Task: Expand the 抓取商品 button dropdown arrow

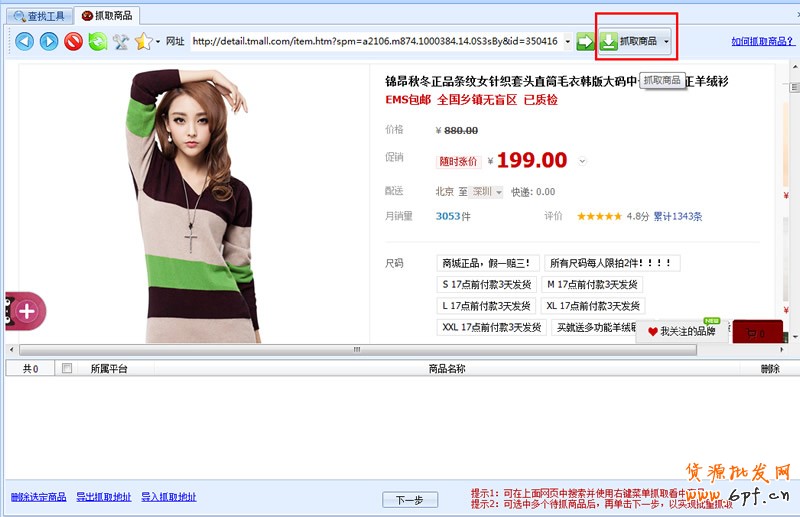Action: 666,41
